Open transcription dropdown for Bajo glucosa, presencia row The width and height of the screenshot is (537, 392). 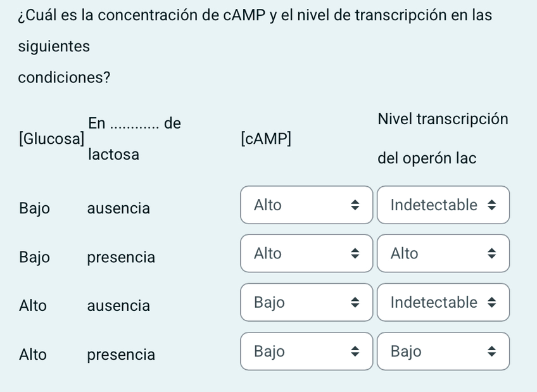coord(443,254)
